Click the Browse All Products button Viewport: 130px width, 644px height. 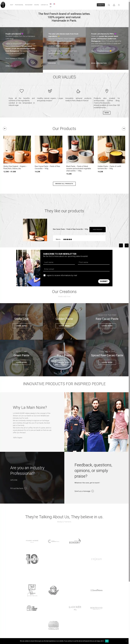64,184
